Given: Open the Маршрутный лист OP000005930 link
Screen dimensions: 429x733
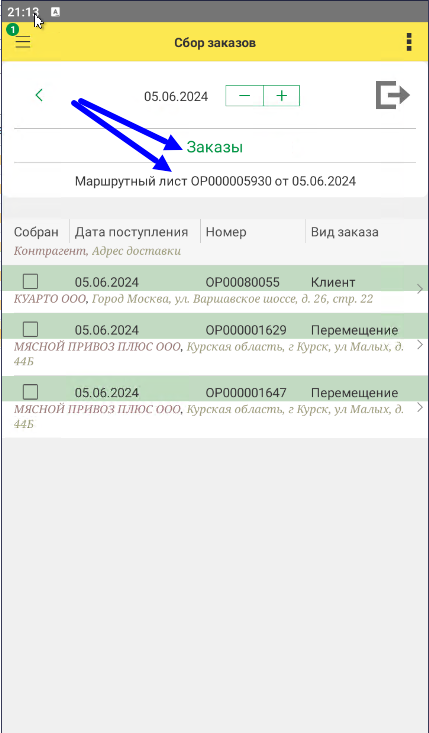Looking at the screenshot, I should pyautogui.click(x=215, y=181).
